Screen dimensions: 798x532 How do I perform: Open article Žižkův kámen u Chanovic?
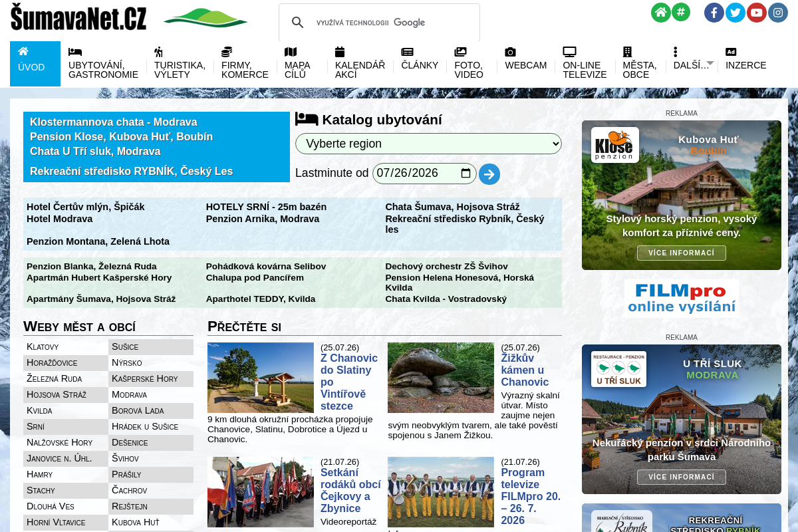tap(525, 370)
